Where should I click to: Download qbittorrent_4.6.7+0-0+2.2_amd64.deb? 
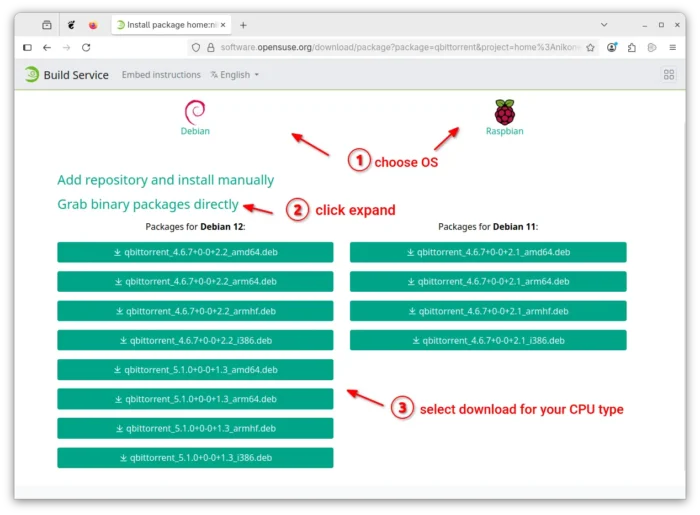click(x=195, y=252)
